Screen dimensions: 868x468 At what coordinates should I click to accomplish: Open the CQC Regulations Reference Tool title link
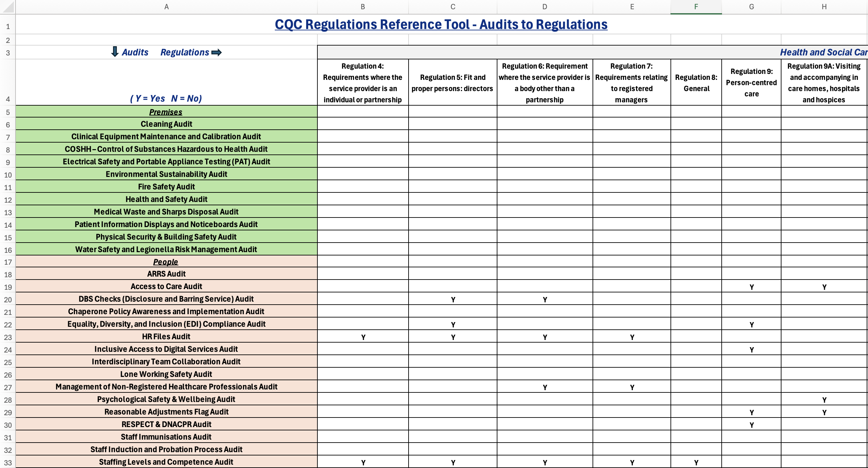pyautogui.click(x=441, y=24)
